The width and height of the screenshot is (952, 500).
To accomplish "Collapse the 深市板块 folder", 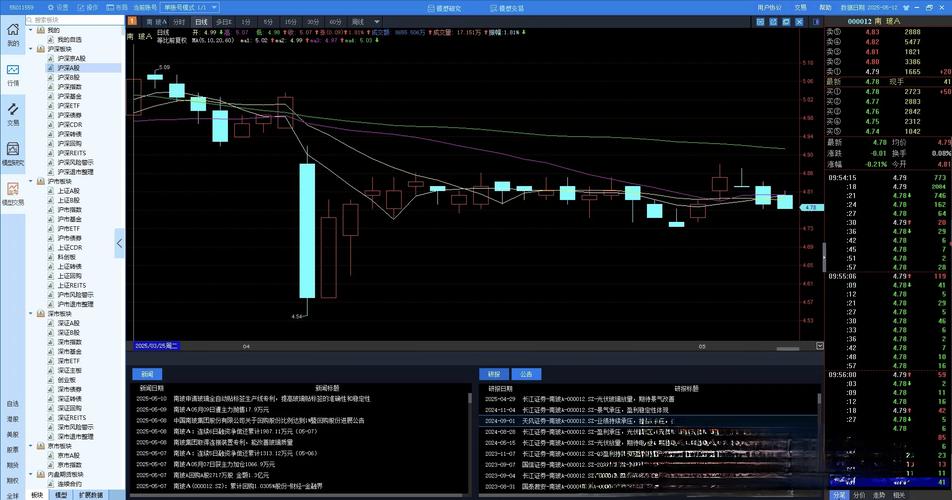I will point(31,314).
